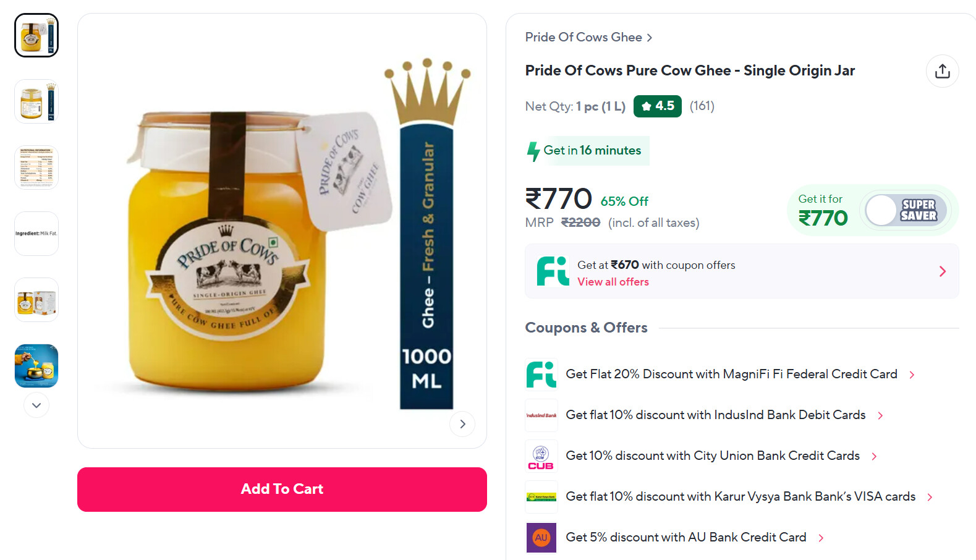Click the AU Bank logo icon
976x560 pixels.
(541, 537)
